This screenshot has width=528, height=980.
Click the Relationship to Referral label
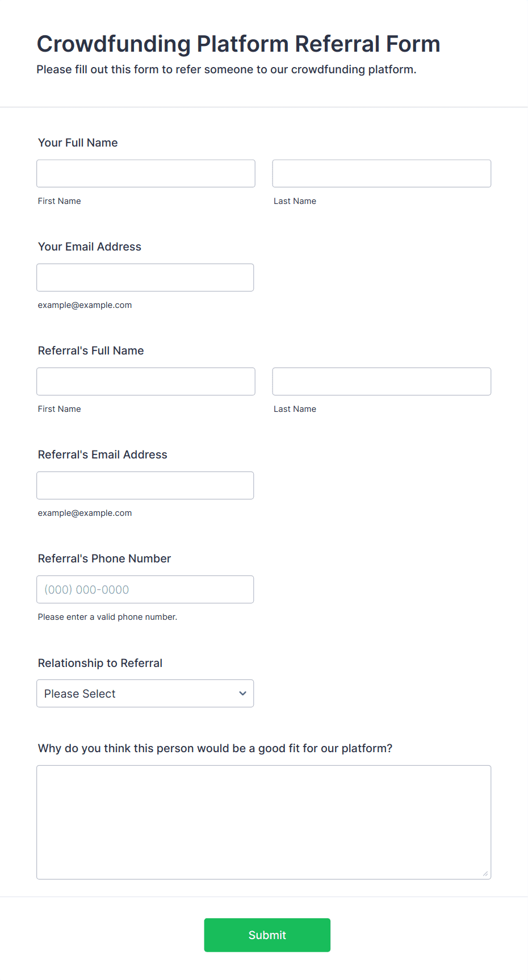point(100,663)
